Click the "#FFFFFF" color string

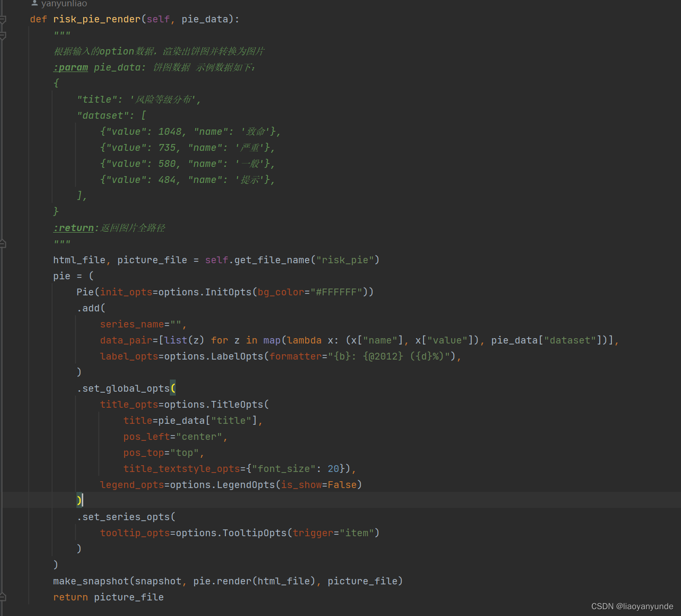336,292
